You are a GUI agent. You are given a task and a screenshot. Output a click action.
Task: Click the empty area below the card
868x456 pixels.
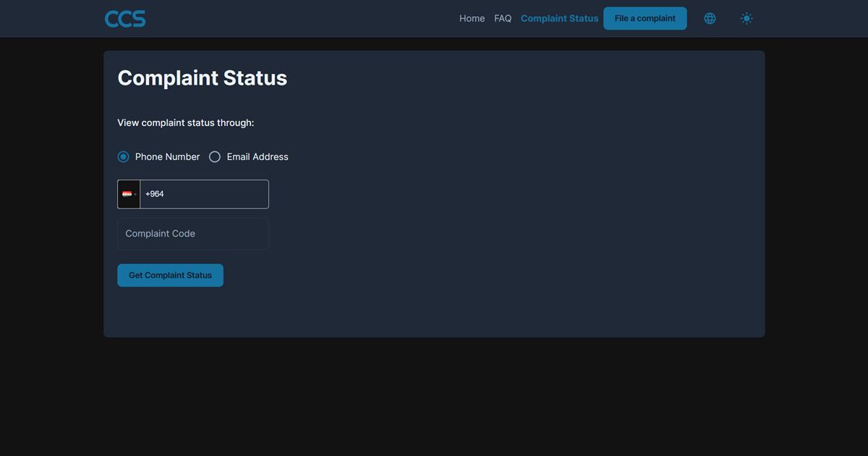(x=434, y=398)
